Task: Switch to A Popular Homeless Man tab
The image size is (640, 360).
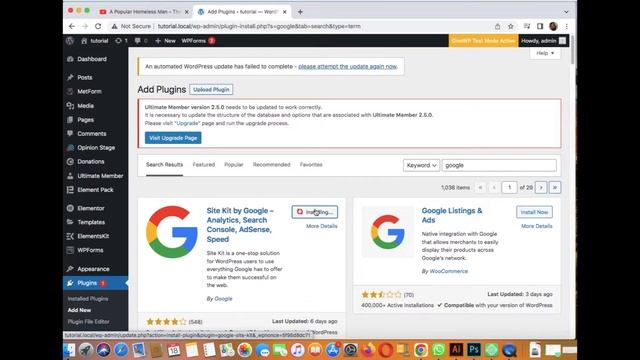Action: click(x=144, y=12)
